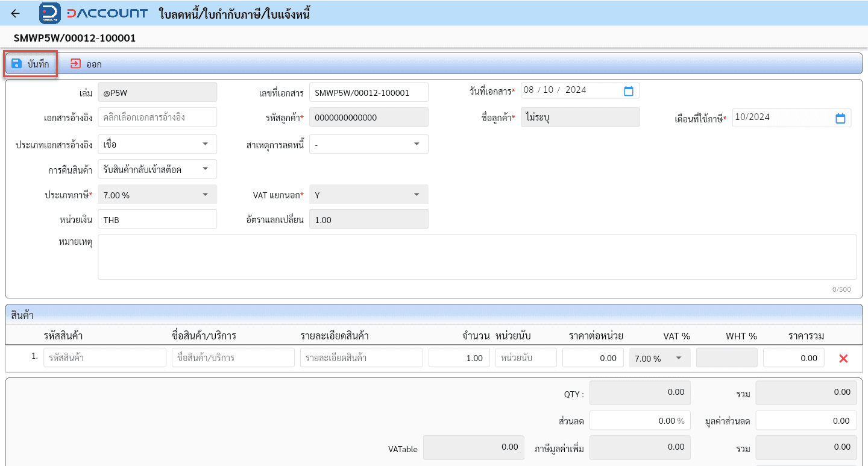Click the page title ใบลดหนี้/ใบกำกับภาษี/ใบแจ้งหนี้
This screenshot has width=868, height=466.
234,13
